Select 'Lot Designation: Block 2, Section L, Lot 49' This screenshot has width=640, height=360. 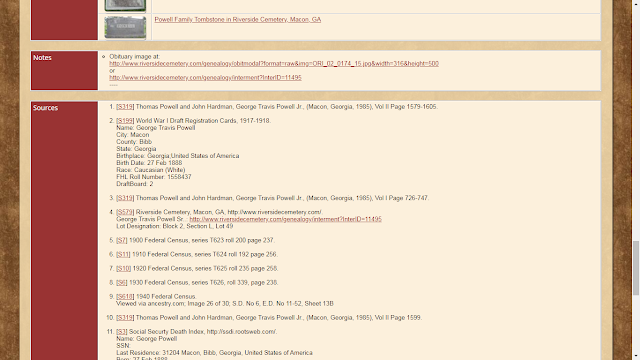coord(175,226)
